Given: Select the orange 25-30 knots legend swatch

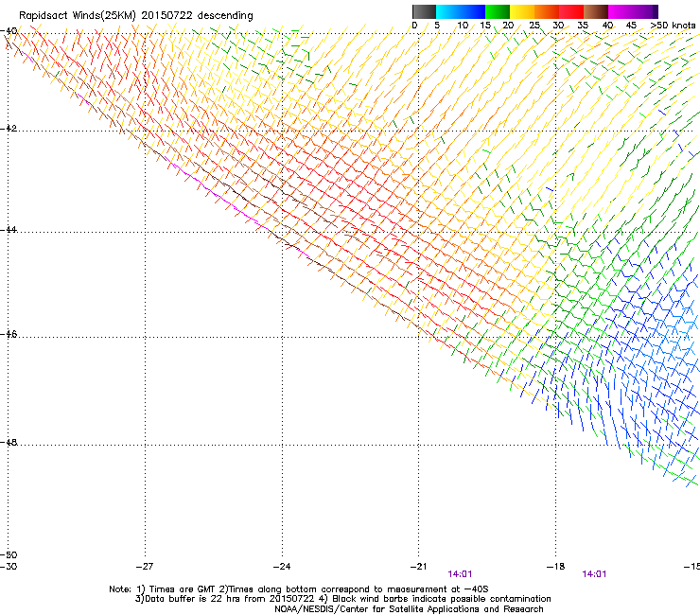Looking at the screenshot, I should click(547, 11).
